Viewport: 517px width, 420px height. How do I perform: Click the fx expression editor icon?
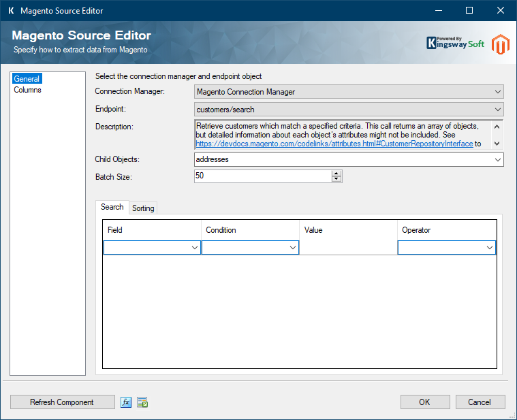coord(126,402)
